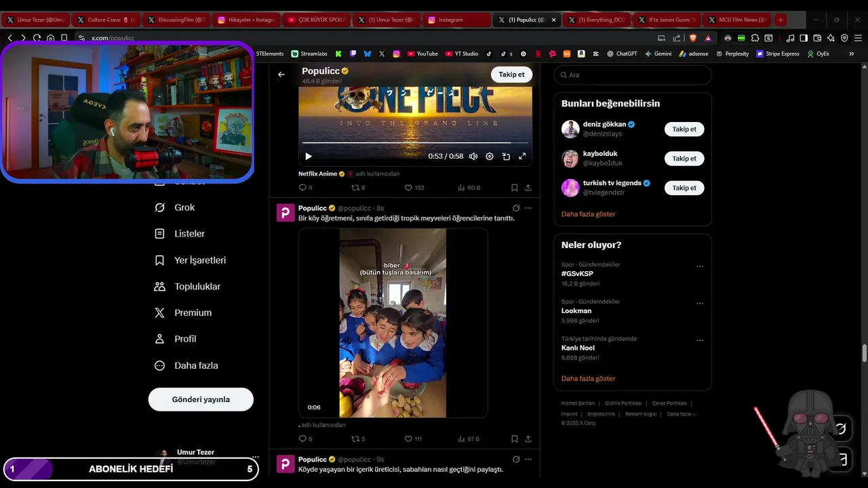Viewport: 868px width, 488px height.
Task: Reload the page in the browser toolbar
Action: click(37, 38)
